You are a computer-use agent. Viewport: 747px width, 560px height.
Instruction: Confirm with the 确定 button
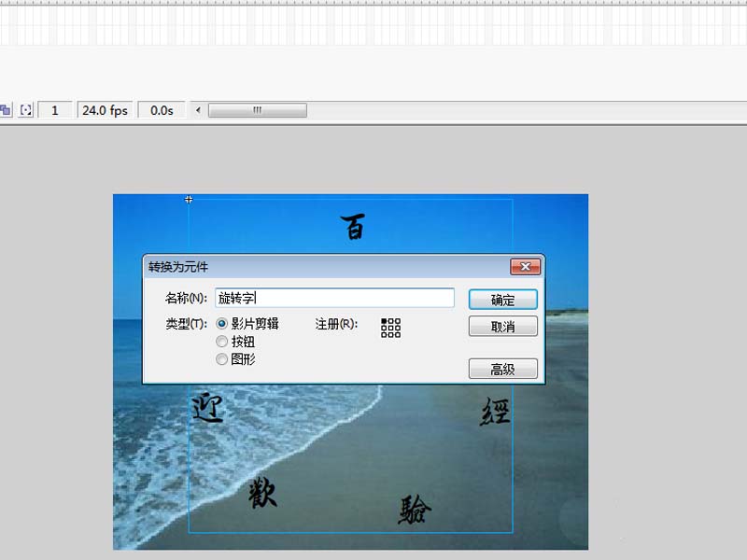click(x=503, y=300)
